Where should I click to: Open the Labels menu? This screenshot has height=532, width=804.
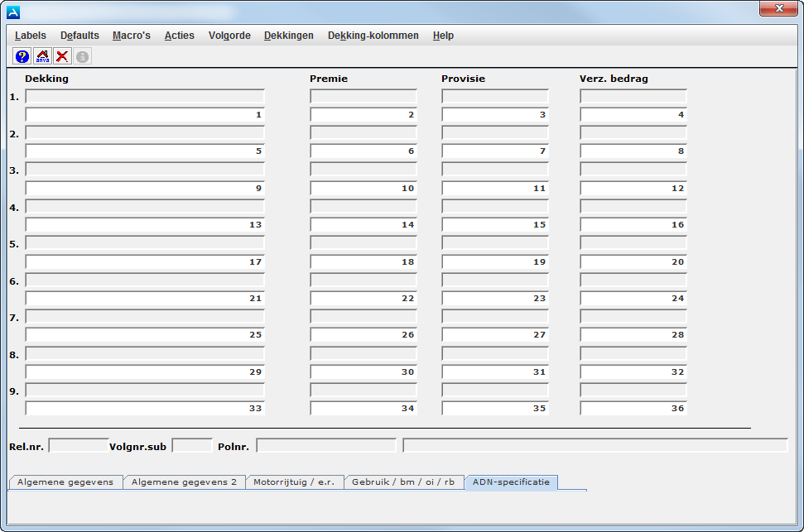(x=30, y=36)
